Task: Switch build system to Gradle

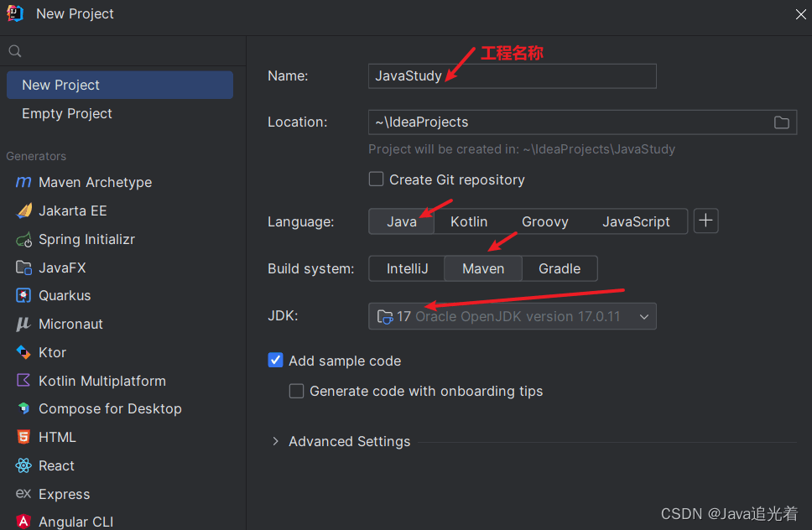Action: pos(560,268)
